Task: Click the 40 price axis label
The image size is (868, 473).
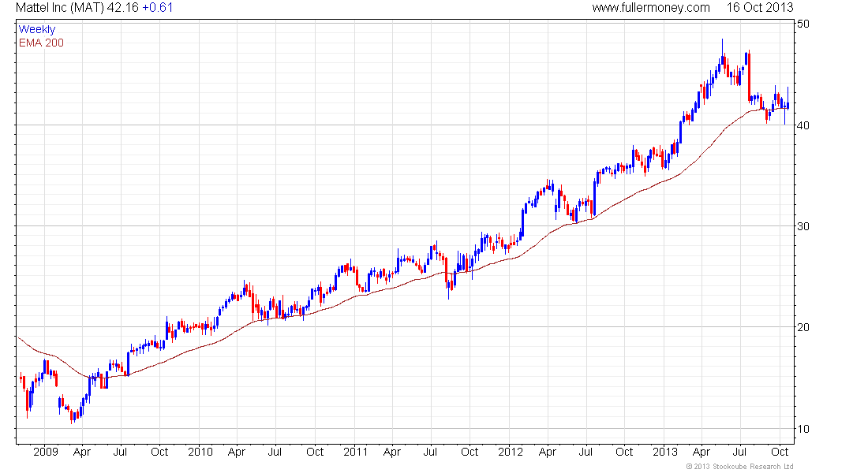Action: [x=803, y=125]
